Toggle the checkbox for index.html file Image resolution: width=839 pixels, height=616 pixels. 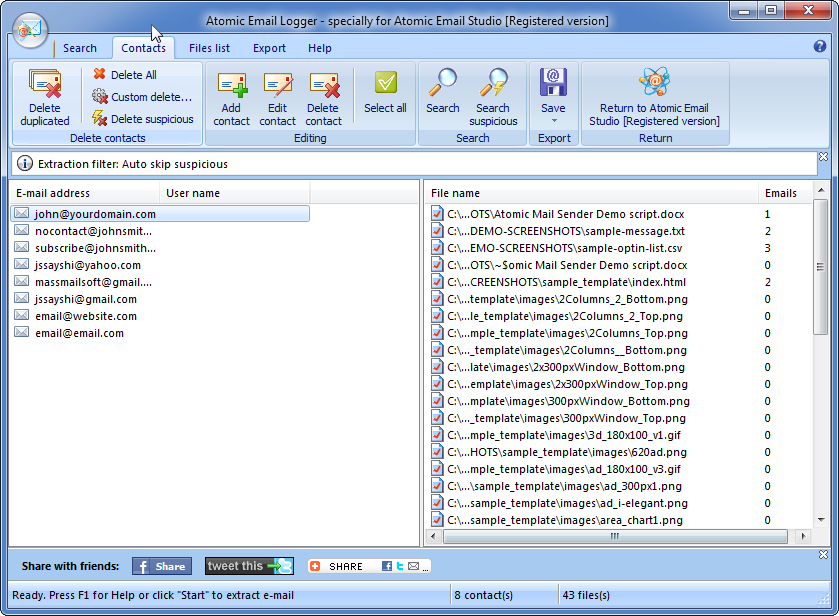tap(437, 283)
